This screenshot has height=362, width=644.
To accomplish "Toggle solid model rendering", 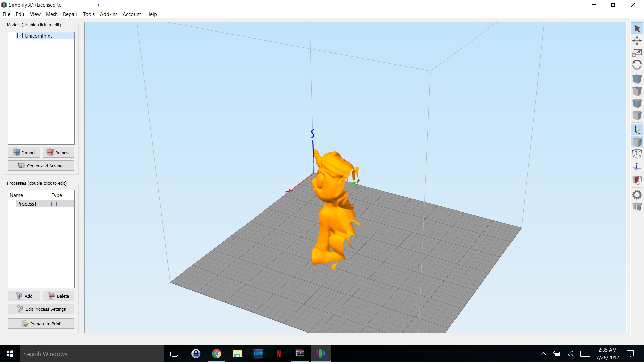I will pyautogui.click(x=637, y=142).
